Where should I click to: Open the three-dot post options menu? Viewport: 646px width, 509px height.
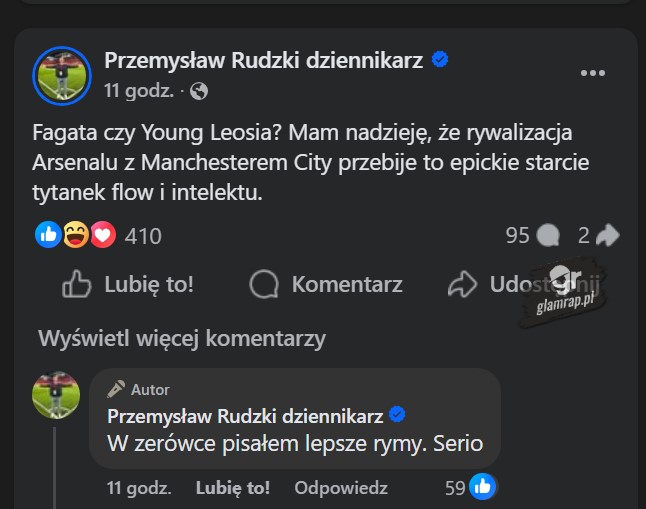tap(593, 73)
